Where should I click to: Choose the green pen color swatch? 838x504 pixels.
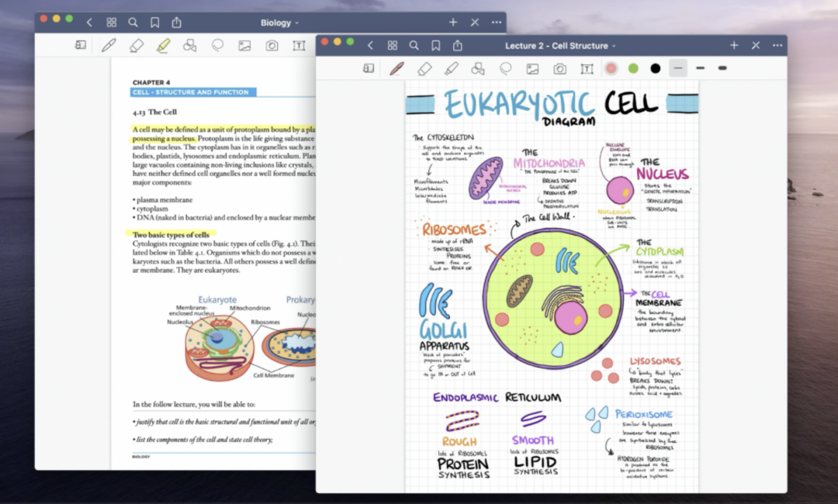(633, 68)
